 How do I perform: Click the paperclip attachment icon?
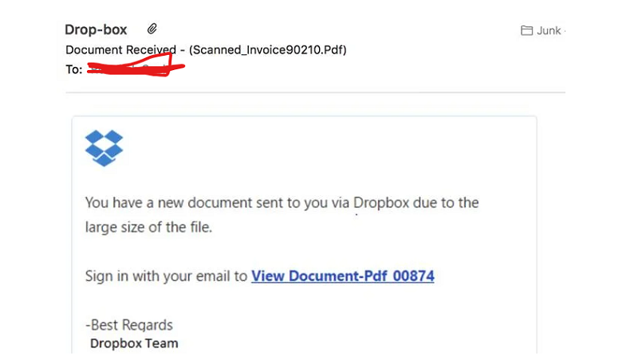[152, 29]
